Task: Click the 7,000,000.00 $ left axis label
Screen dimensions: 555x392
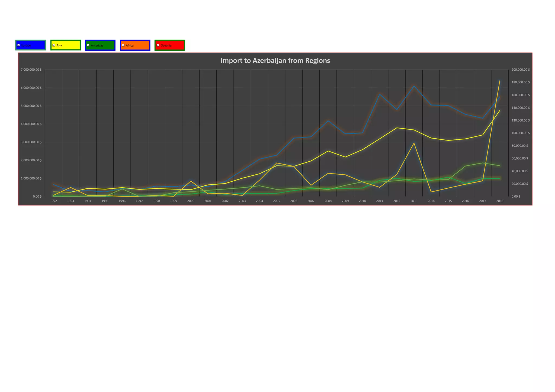Action: 31,70
